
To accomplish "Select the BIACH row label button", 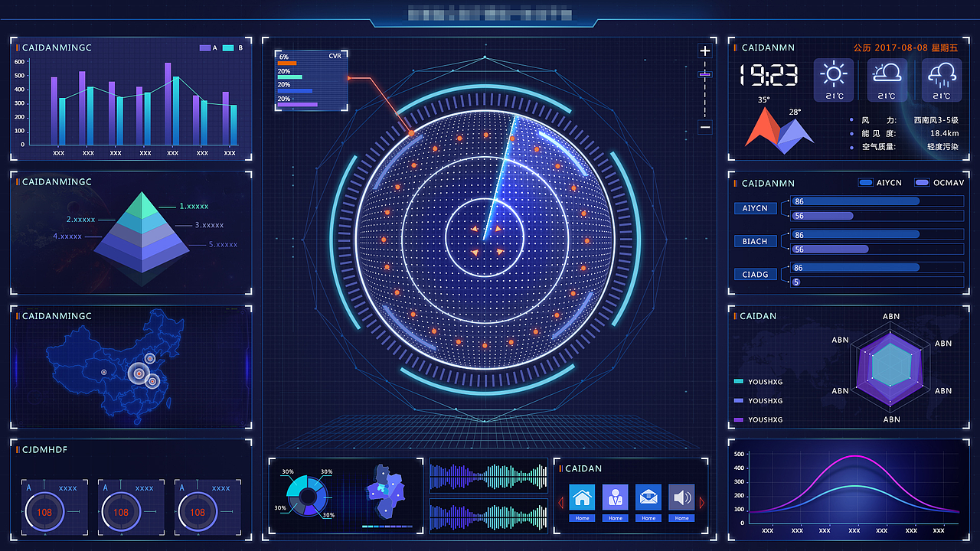I will 755,241.
